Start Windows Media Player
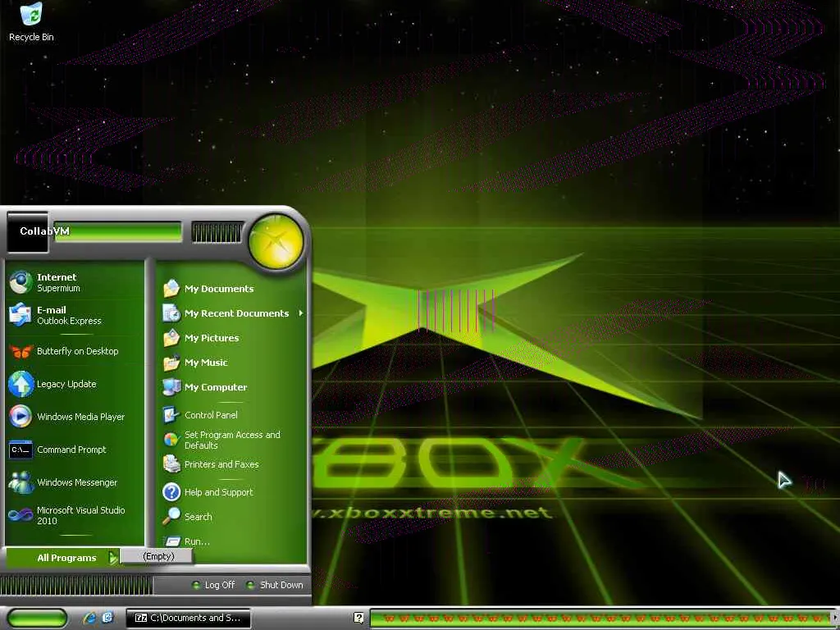Screen dimensions: 840x630 point(75,417)
